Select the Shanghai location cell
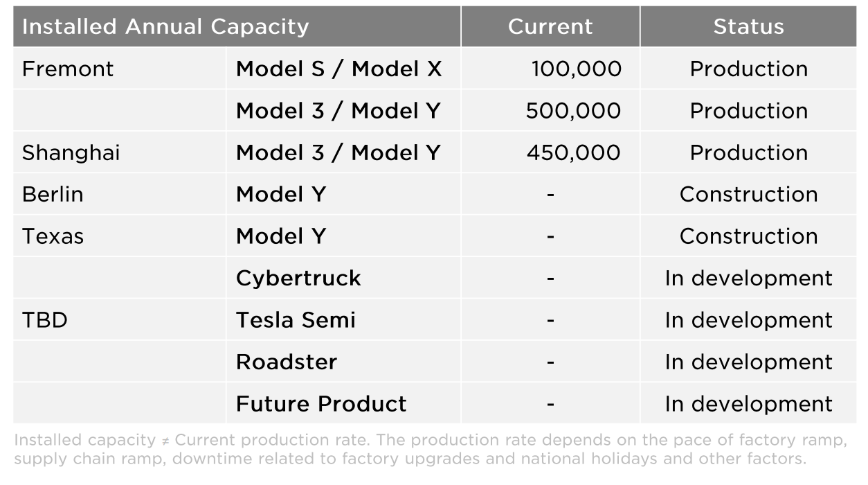The width and height of the screenshot is (868, 485). pyautogui.click(x=71, y=152)
